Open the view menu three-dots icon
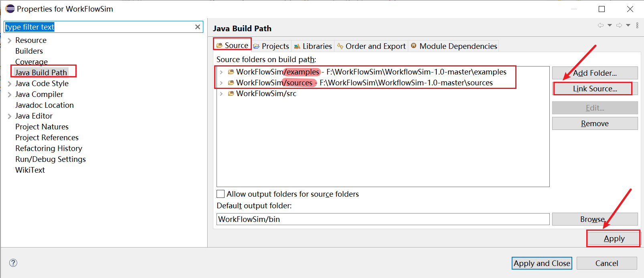The width and height of the screenshot is (644, 278). click(637, 25)
